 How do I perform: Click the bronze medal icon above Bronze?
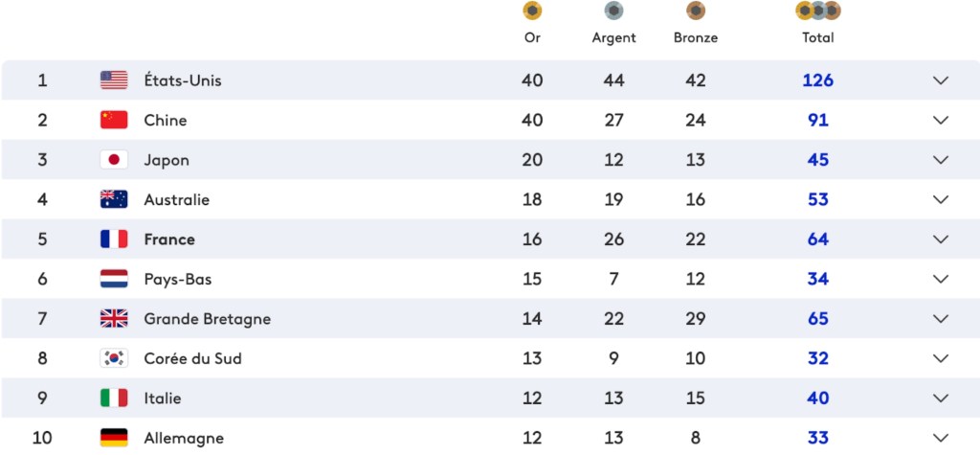(696, 11)
